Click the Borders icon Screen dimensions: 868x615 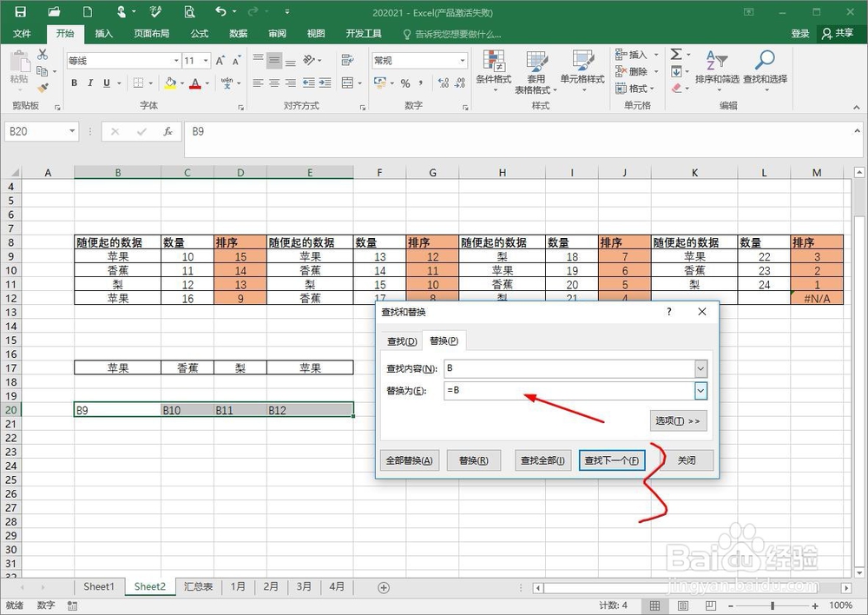pyautogui.click(x=138, y=83)
